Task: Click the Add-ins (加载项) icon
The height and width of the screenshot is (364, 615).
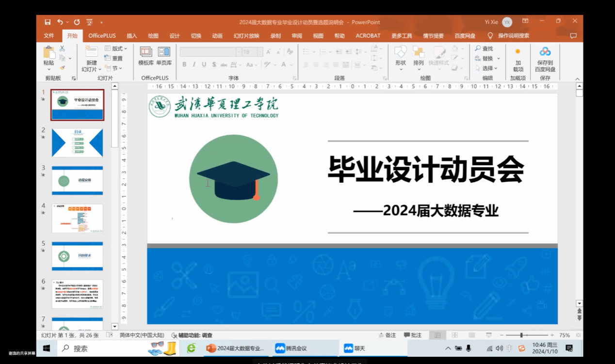Action: pos(518,53)
